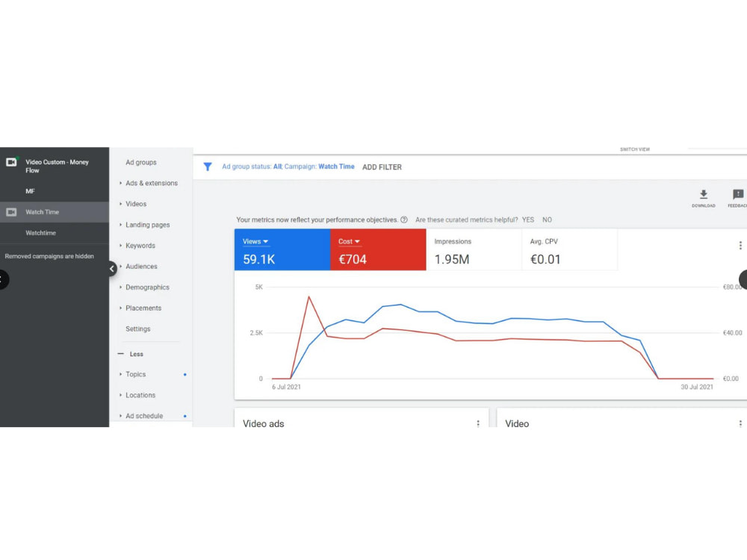Click the €704 cost value
The width and height of the screenshot is (747, 560).
pyautogui.click(x=353, y=260)
